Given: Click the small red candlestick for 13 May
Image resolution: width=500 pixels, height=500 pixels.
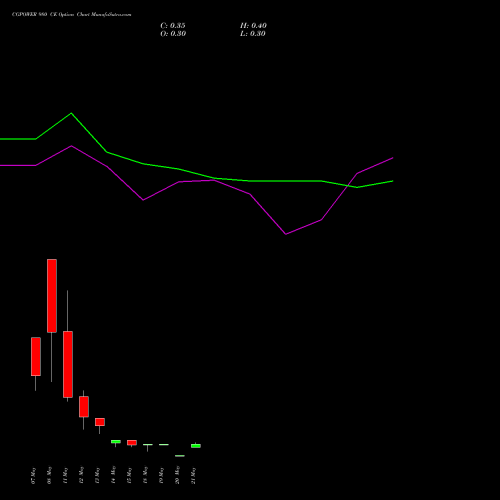Looking at the screenshot, I should pyautogui.click(x=100, y=422).
